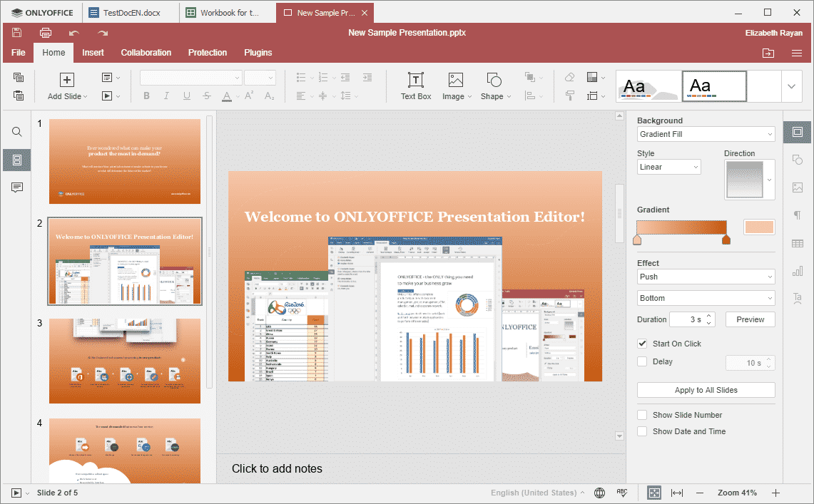814x504 pixels.
Task: Open Shape settings in right sidebar
Action: tap(798, 160)
